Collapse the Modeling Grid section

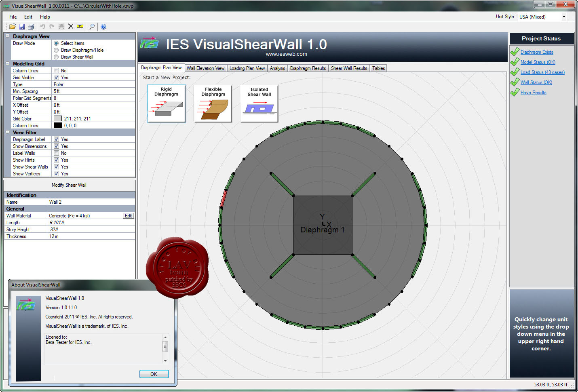click(8, 63)
